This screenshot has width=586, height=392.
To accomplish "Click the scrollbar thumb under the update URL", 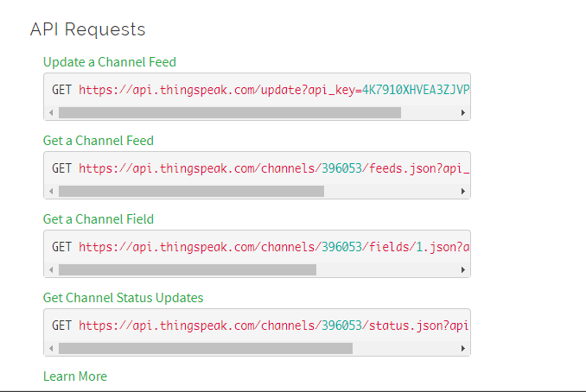I will [230, 113].
